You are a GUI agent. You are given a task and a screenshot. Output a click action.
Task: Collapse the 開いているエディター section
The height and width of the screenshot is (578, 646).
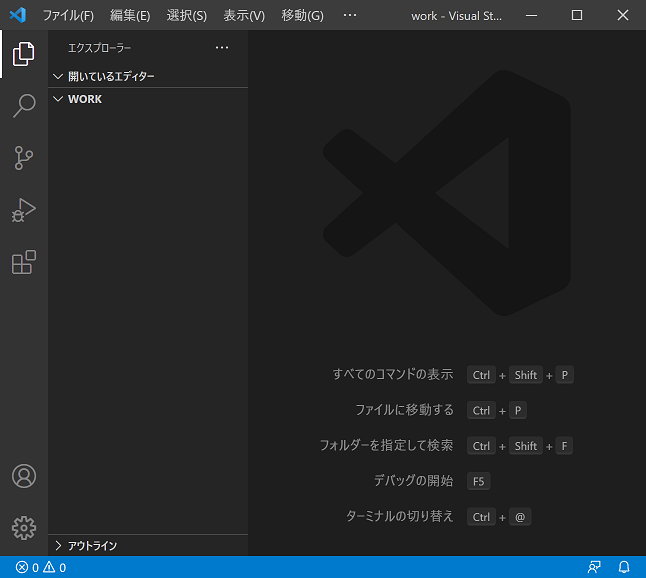[148, 76]
